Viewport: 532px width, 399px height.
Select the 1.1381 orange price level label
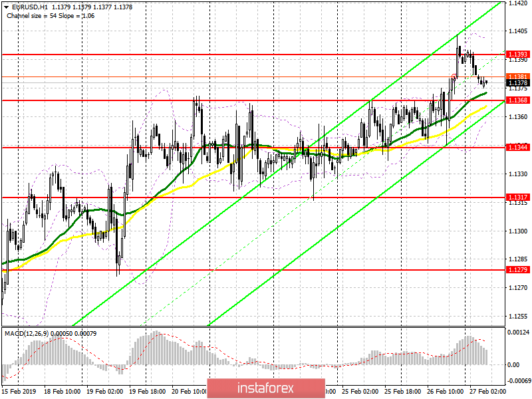pos(517,76)
